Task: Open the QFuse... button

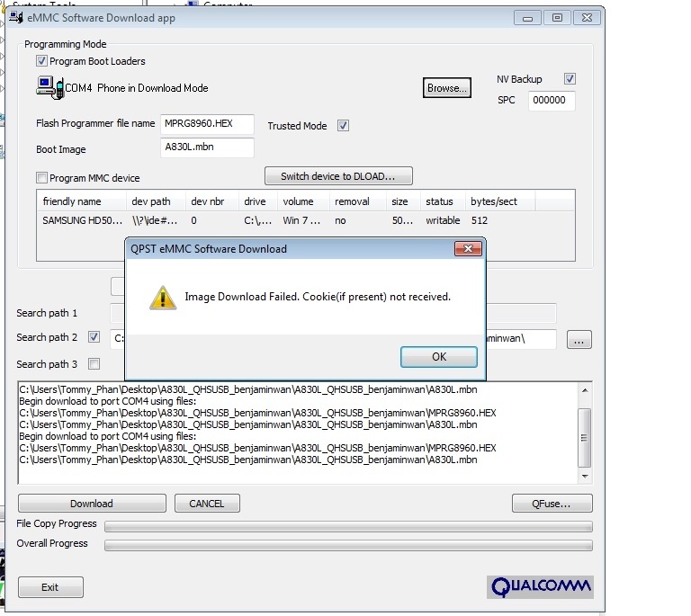Action: click(552, 504)
